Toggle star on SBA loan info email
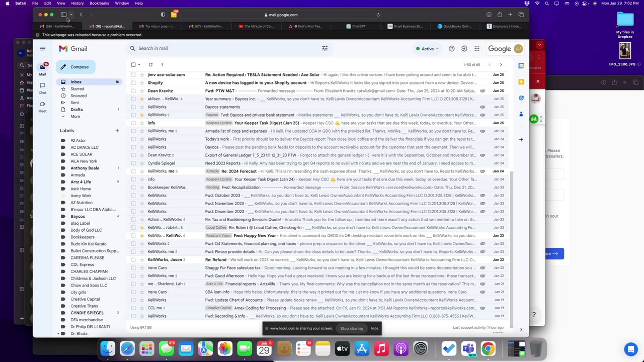Viewport: 644px width, 362px height. (x=141, y=292)
